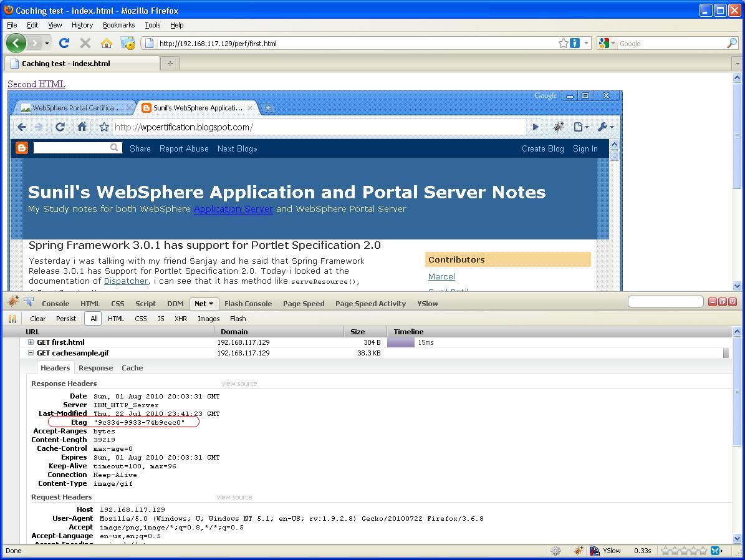Image resolution: width=745 pixels, height=560 pixels.
Task: Select the All filter in Net panel
Action: pos(94,319)
